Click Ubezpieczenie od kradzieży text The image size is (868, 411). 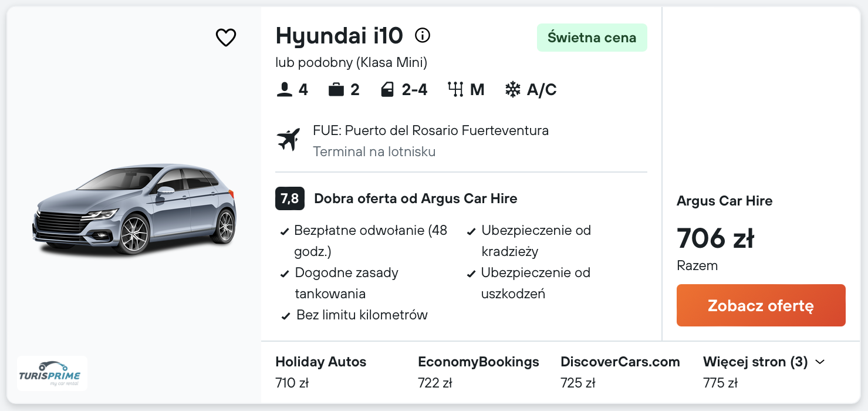pos(536,241)
